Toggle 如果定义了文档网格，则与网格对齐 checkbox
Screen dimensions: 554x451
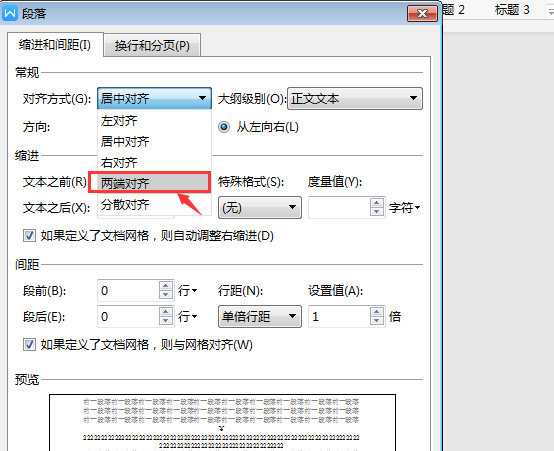[29, 345]
